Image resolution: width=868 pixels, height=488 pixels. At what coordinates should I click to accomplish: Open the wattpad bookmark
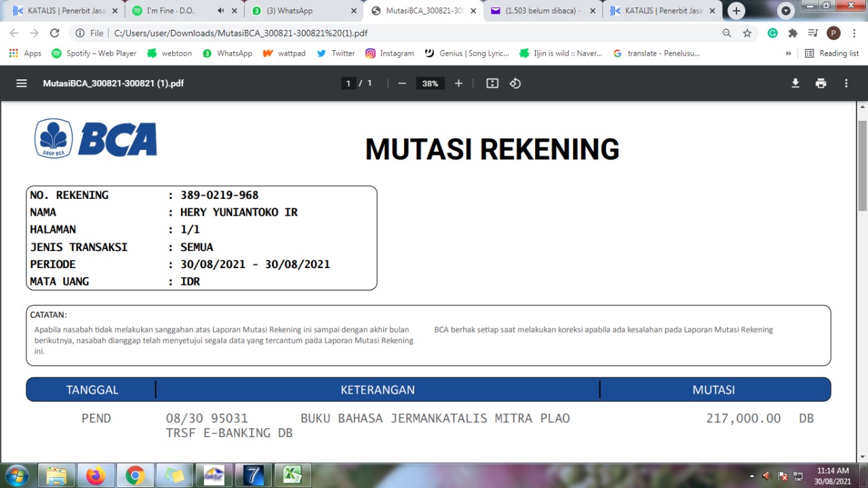285,53
